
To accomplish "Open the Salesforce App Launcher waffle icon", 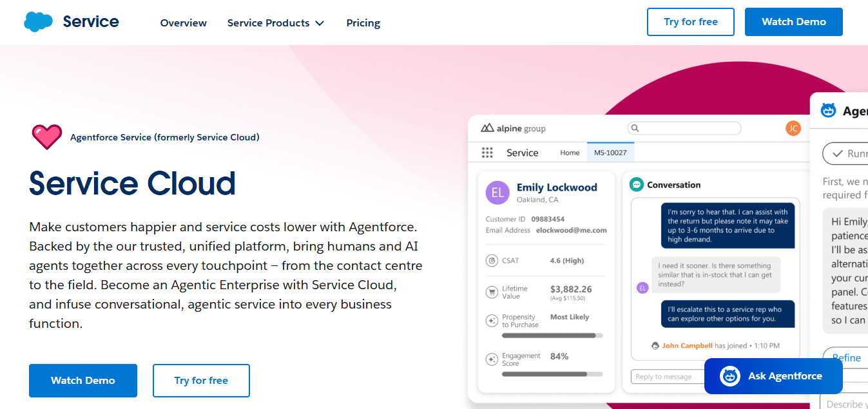I will pyautogui.click(x=488, y=152).
